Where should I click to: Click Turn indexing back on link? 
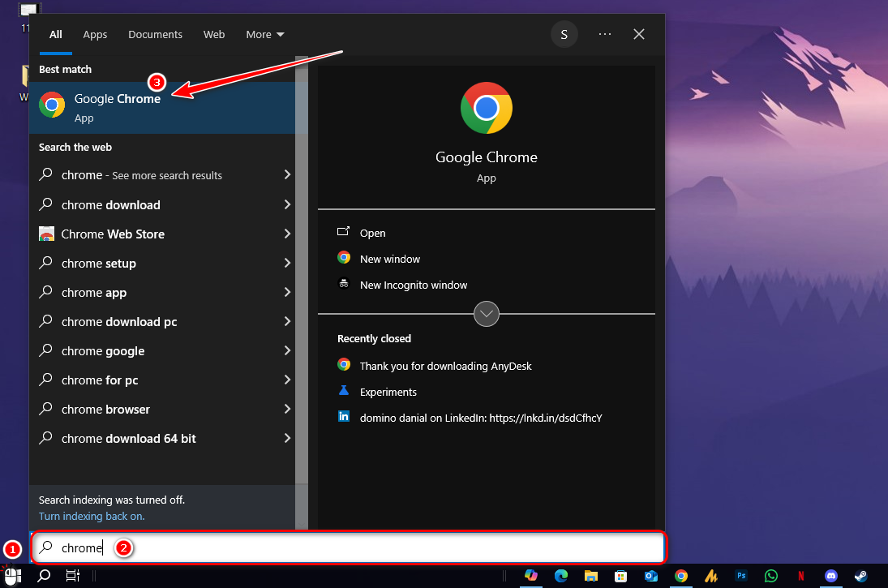(92, 516)
